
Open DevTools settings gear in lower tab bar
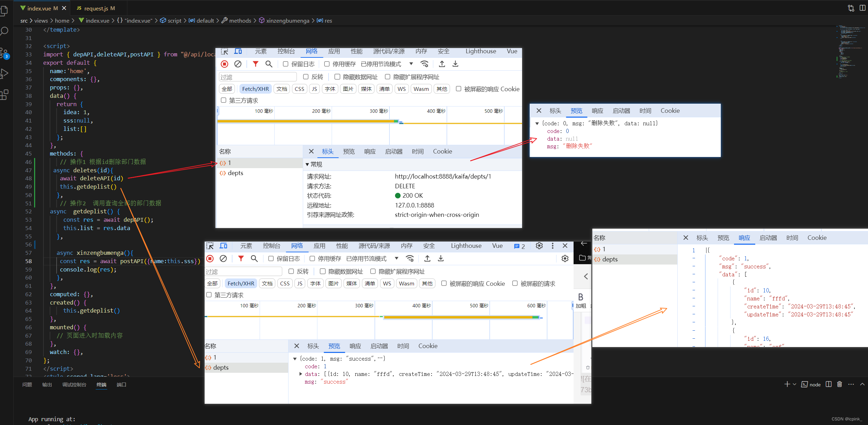pos(539,246)
